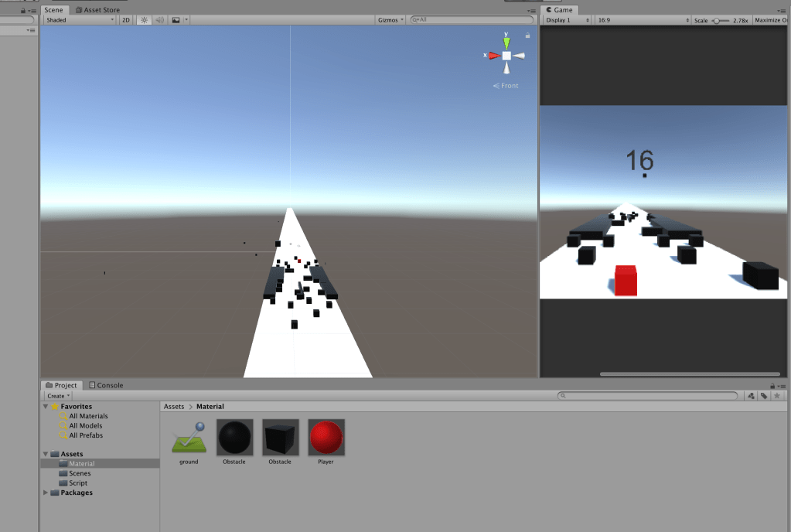Viewport: 791px width, 532px height.
Task: Select the ground material asset
Action: [189, 438]
